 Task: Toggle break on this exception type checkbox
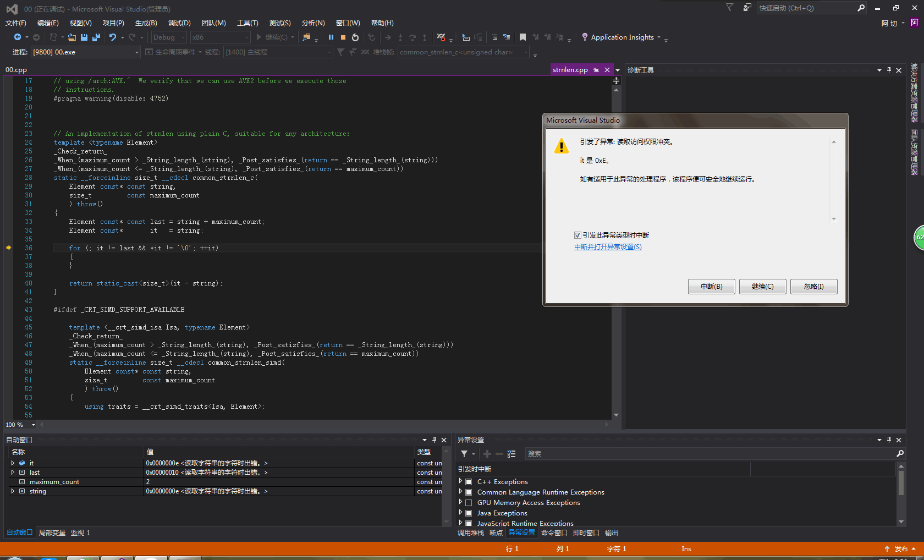pos(577,235)
